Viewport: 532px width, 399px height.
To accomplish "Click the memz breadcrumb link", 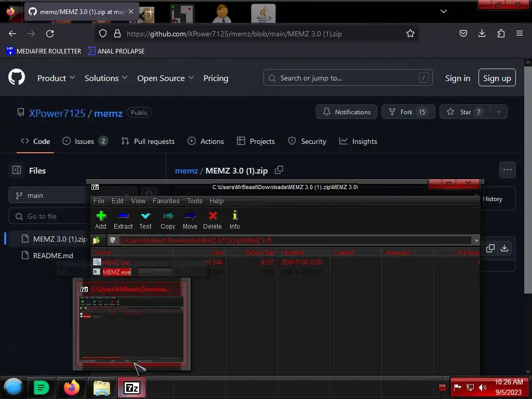I will coord(187,170).
